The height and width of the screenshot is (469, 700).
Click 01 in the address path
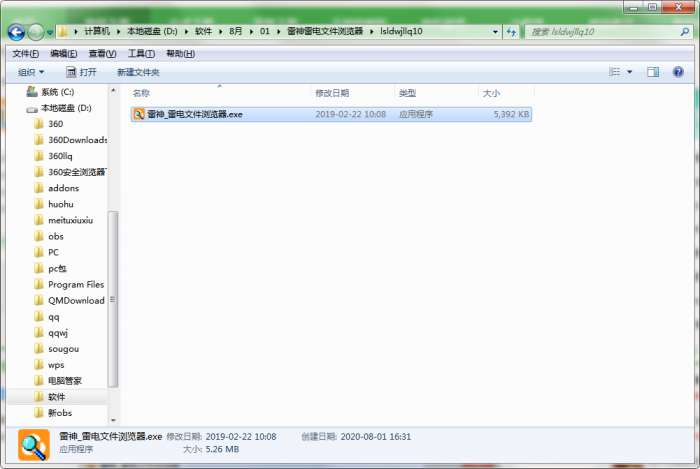coord(265,31)
